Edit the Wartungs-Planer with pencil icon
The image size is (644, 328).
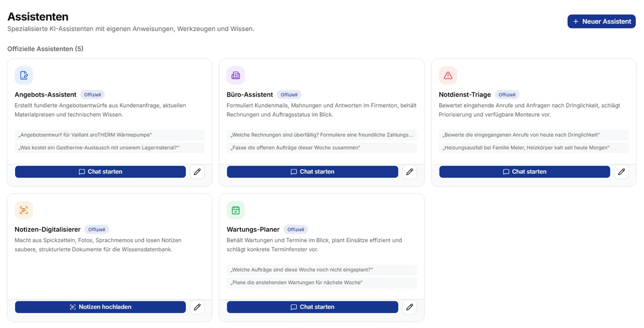click(x=409, y=307)
